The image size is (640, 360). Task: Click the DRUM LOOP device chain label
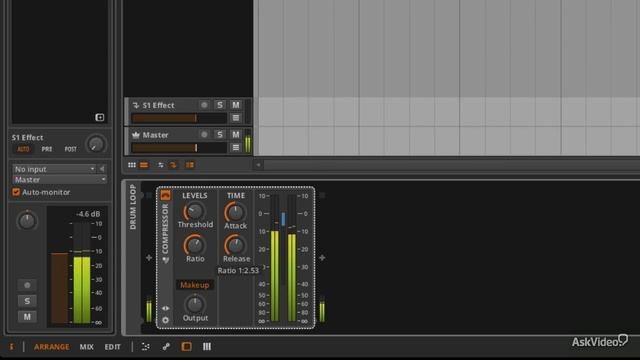[133, 207]
